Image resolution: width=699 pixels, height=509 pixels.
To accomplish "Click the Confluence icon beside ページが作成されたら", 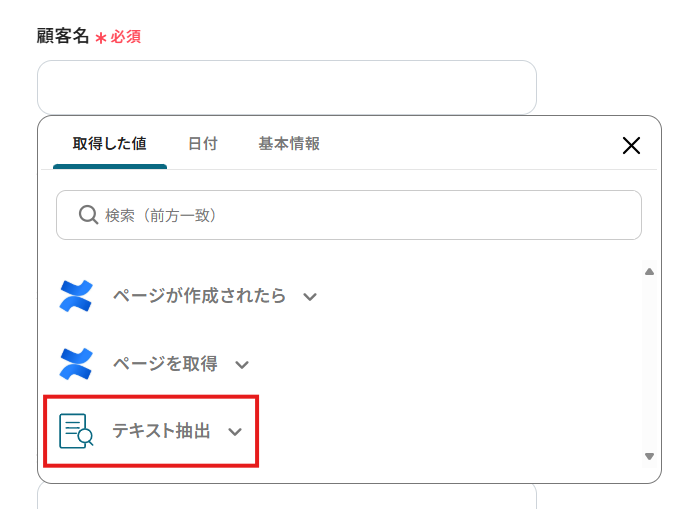I will point(76,296).
